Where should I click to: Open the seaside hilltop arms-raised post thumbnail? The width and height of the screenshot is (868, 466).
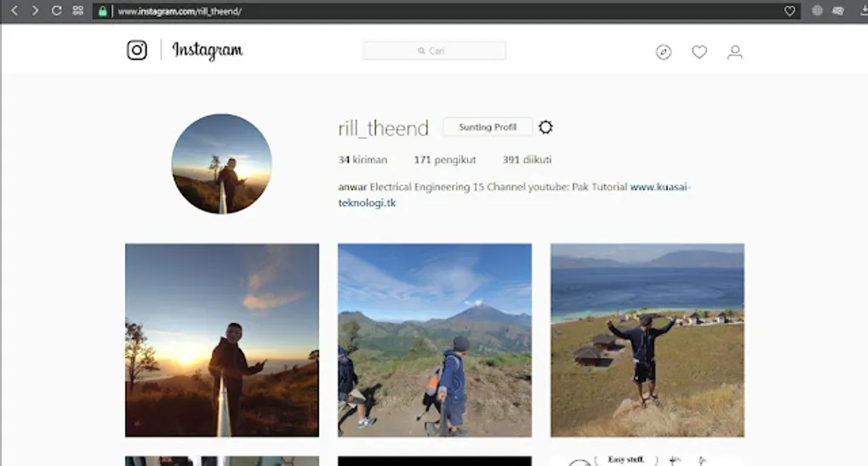pos(647,340)
